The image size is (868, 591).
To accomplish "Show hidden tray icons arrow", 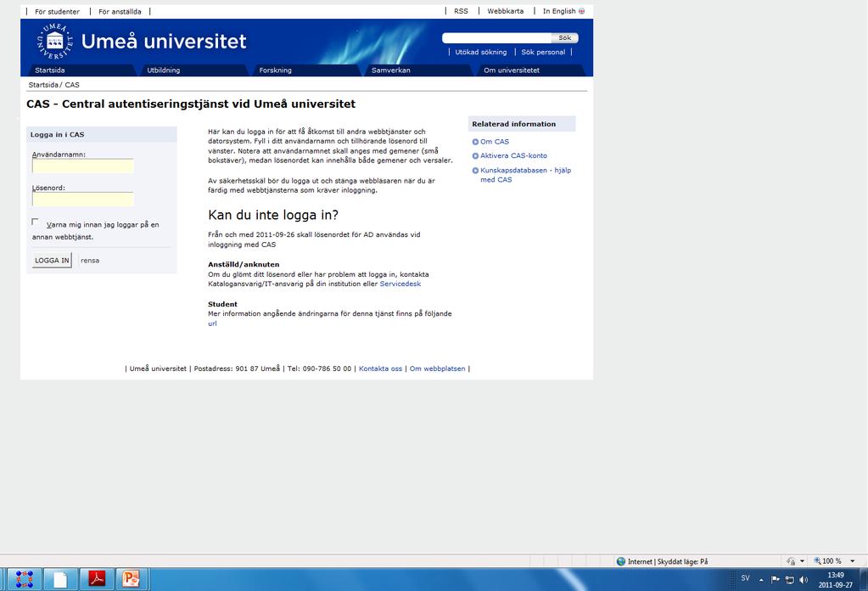I will [761, 580].
